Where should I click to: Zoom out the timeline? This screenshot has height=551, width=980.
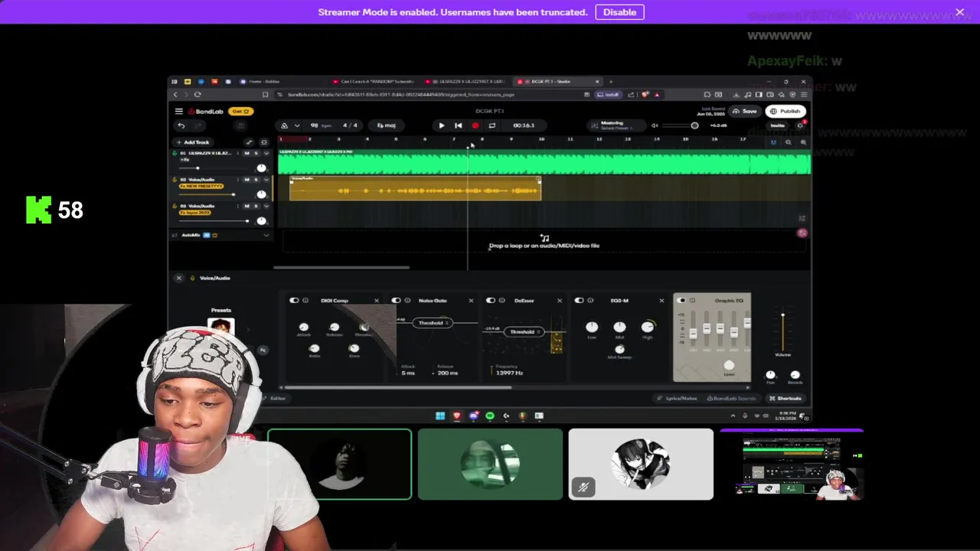[x=788, y=142]
